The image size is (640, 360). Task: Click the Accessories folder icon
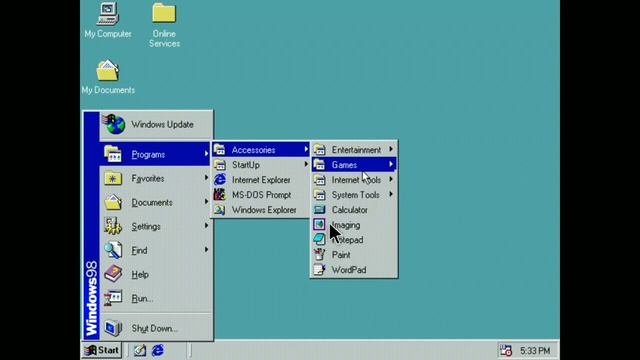tap(220, 150)
